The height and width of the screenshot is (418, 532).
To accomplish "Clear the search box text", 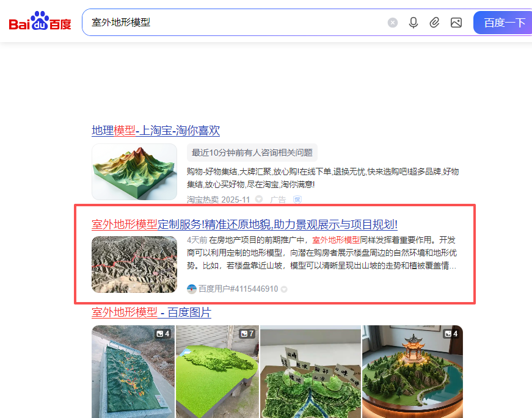I will coord(393,23).
